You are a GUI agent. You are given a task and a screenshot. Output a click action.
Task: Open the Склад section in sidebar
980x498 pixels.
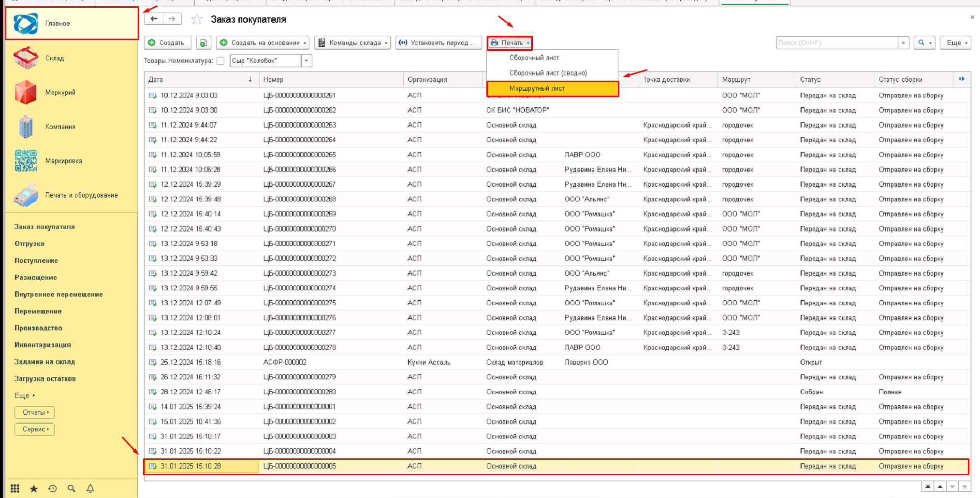(x=54, y=58)
